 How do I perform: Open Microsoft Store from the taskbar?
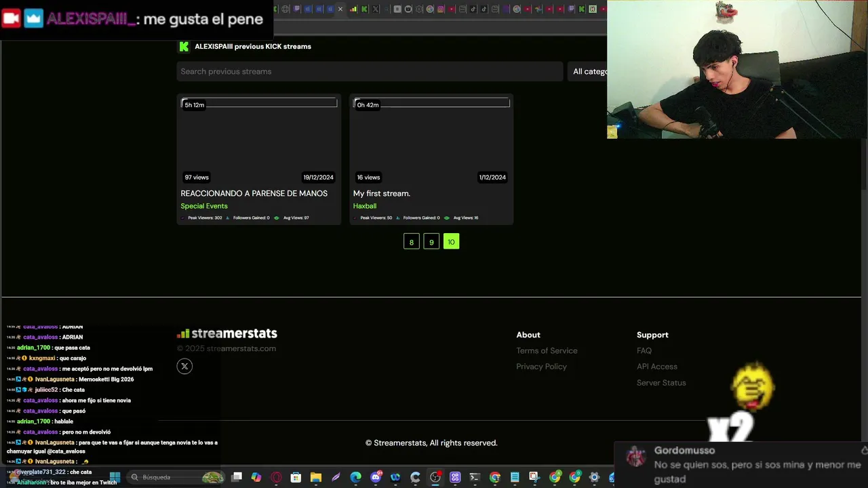coord(296,477)
